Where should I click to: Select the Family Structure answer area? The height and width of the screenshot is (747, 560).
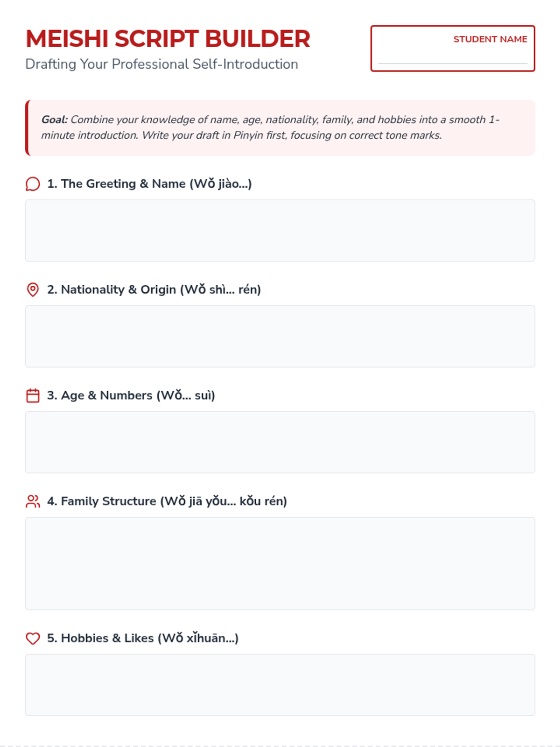[280, 564]
